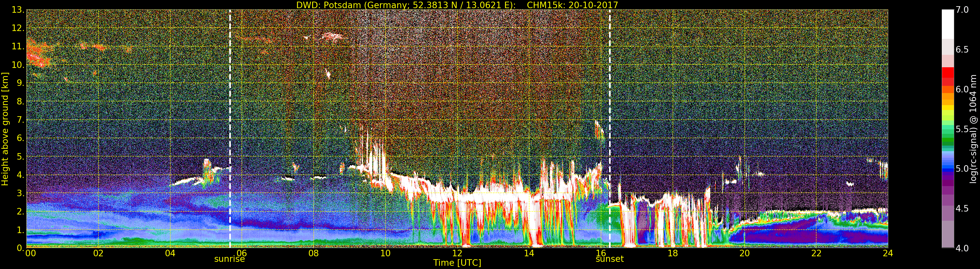Click the '10' time axis tick label
Image resolution: width=980 pixels, height=269 pixels.
coord(385,253)
